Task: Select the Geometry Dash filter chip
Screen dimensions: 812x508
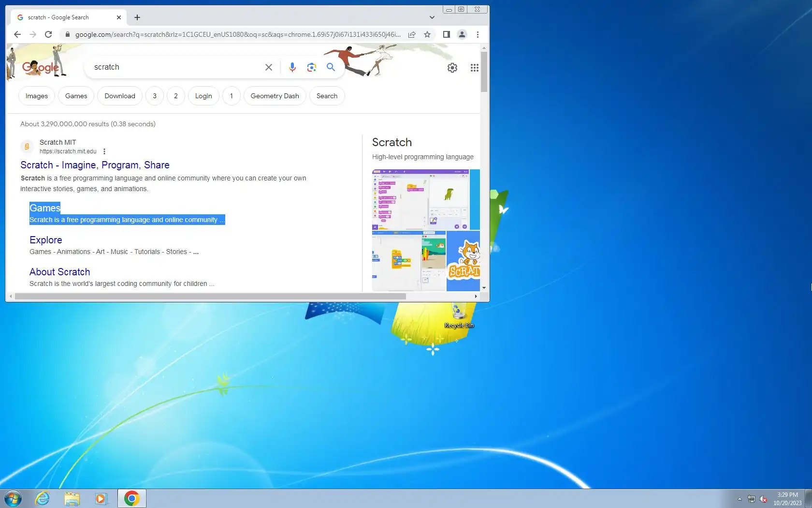Action: (x=275, y=96)
